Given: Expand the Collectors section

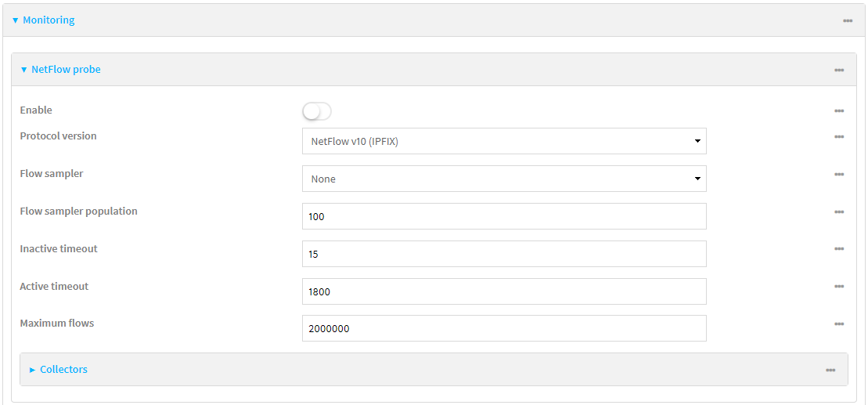Looking at the screenshot, I should pos(63,369).
